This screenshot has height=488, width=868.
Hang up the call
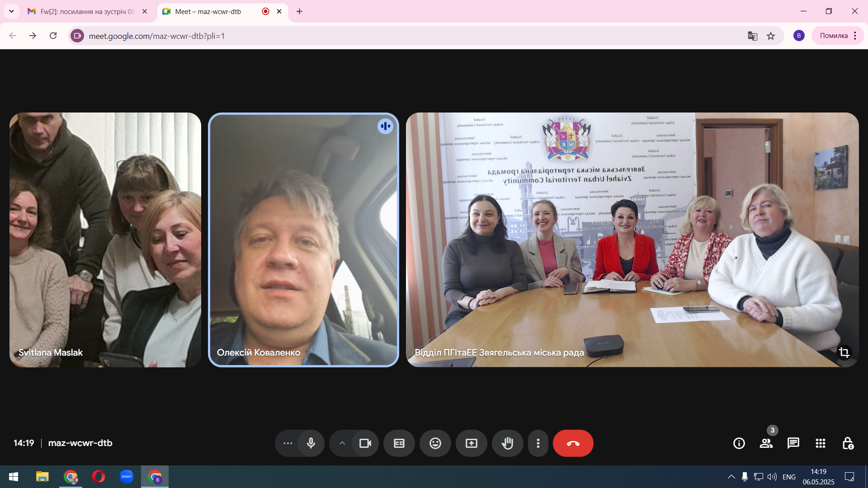click(573, 443)
